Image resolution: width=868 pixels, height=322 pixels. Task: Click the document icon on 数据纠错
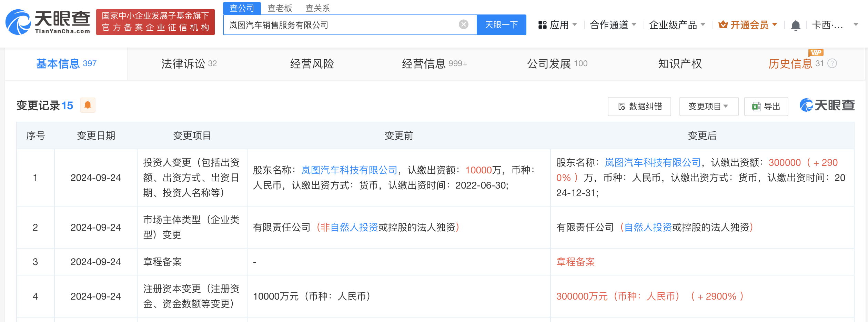622,107
